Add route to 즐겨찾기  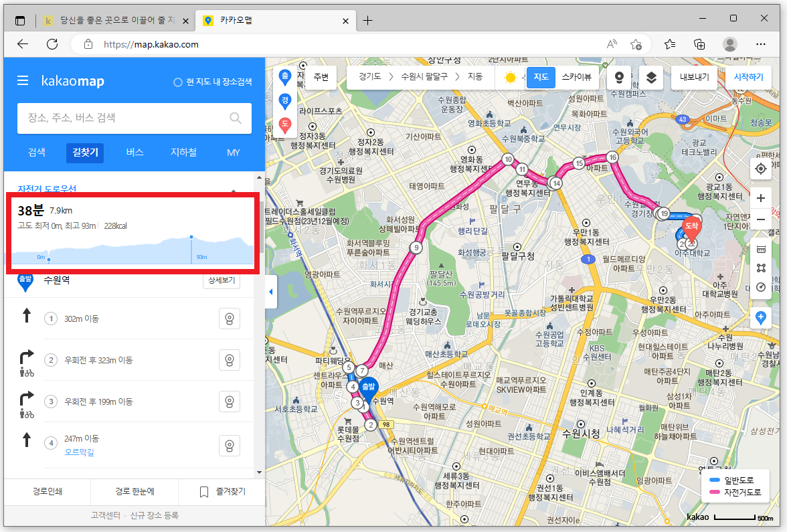(222, 491)
